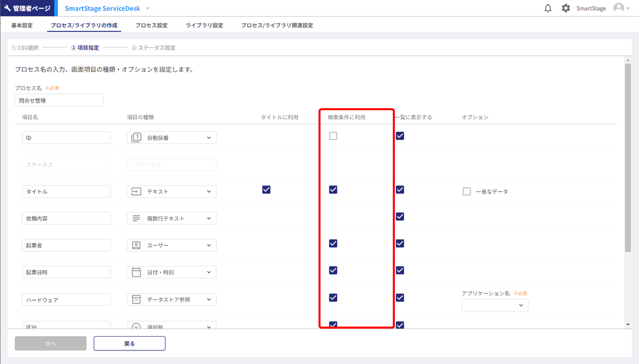
Task: Click the プロセス名 input field
Action: click(x=59, y=100)
